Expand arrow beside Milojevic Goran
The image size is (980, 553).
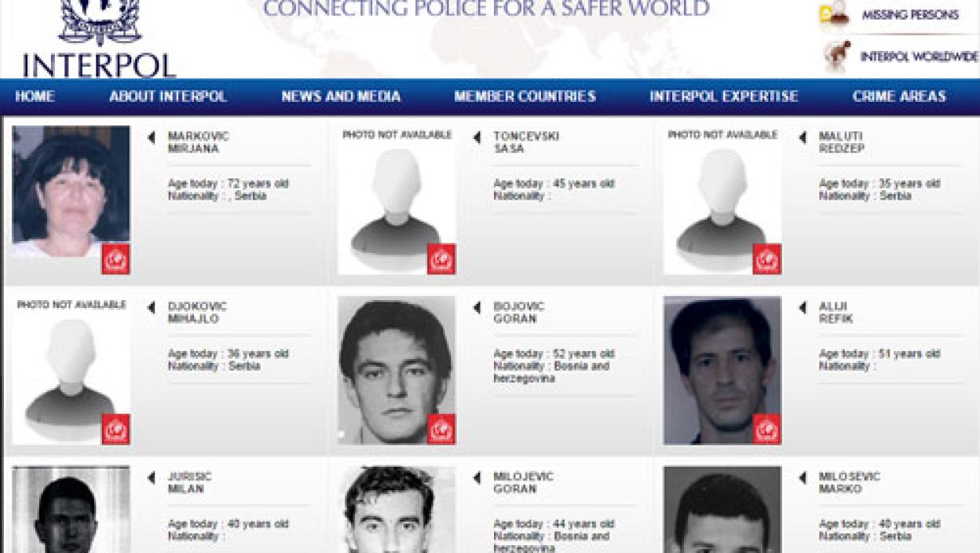coord(477,478)
